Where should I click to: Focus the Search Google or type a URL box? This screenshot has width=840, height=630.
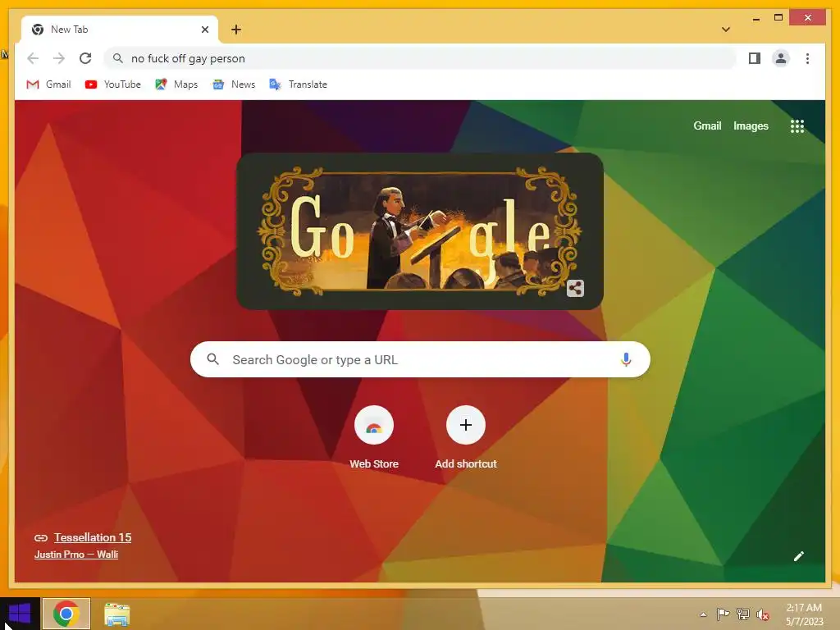point(420,359)
